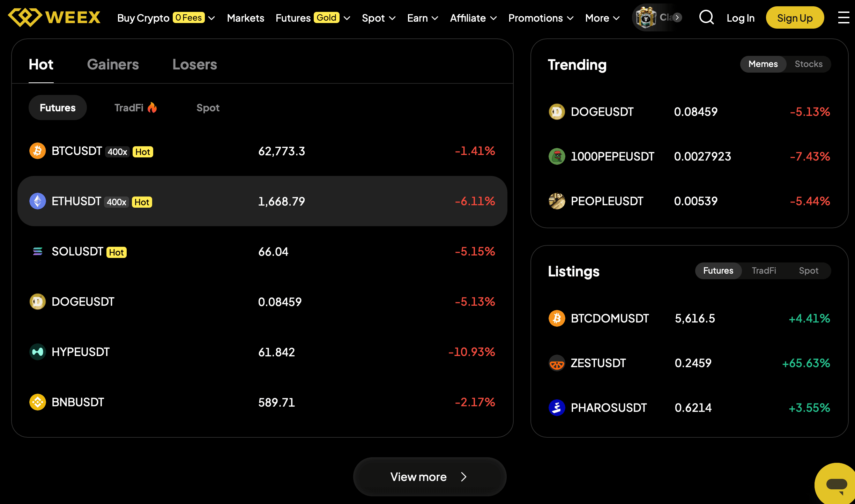Click the gift box promo icon
This screenshot has width=855, height=504.
click(646, 17)
